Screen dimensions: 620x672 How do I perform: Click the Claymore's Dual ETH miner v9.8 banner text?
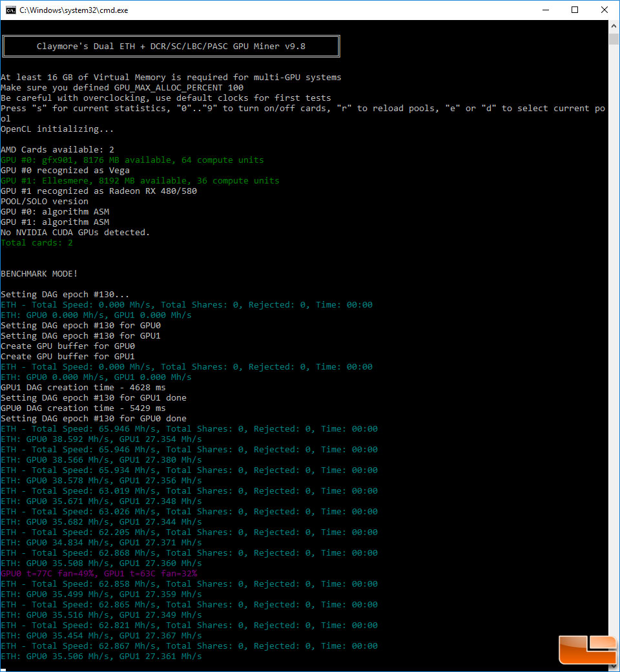point(171,47)
